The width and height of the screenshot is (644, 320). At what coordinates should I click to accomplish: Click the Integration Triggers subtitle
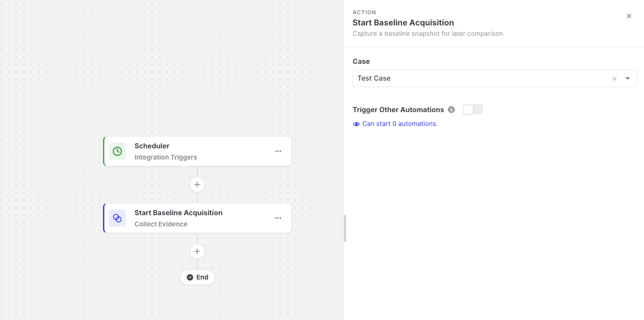click(x=166, y=157)
